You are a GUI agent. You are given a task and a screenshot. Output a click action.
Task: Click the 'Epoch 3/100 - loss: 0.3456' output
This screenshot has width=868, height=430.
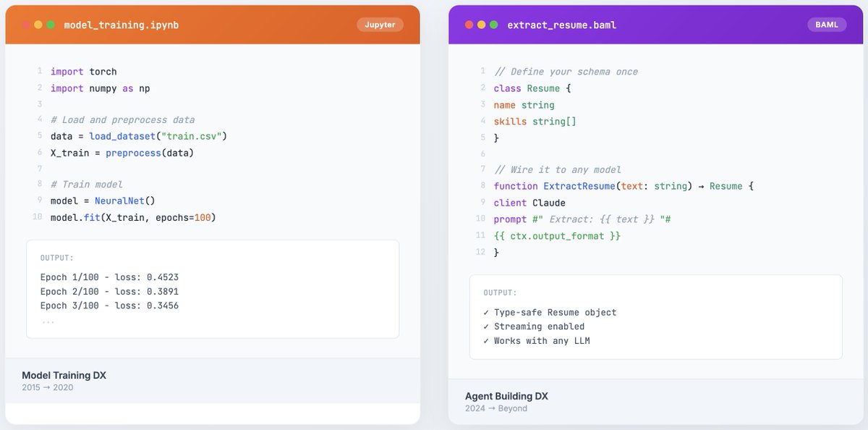109,305
